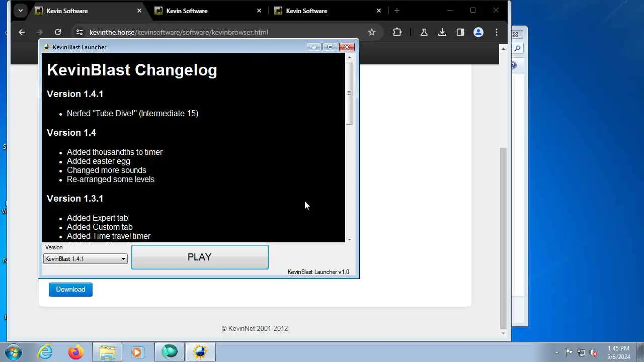This screenshot has height=362, width=644.
Task: Click the Chrome page scrollbar thumb
Action: 503,237
